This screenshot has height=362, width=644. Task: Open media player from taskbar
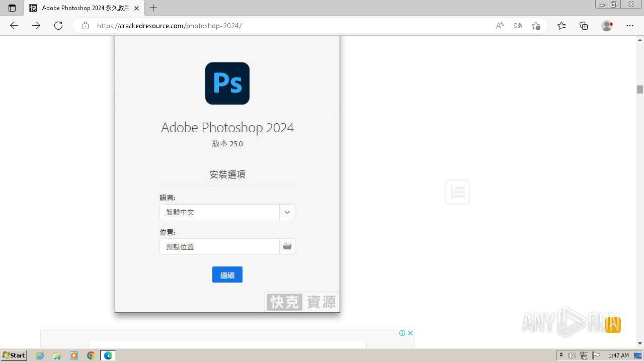[74, 355]
